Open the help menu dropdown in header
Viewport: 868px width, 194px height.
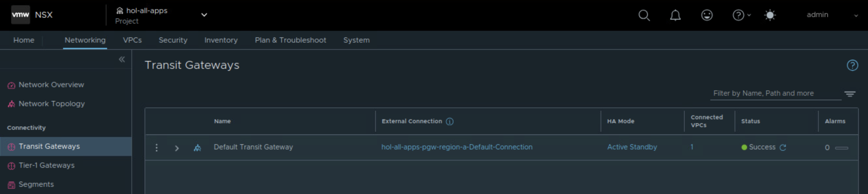pyautogui.click(x=741, y=15)
